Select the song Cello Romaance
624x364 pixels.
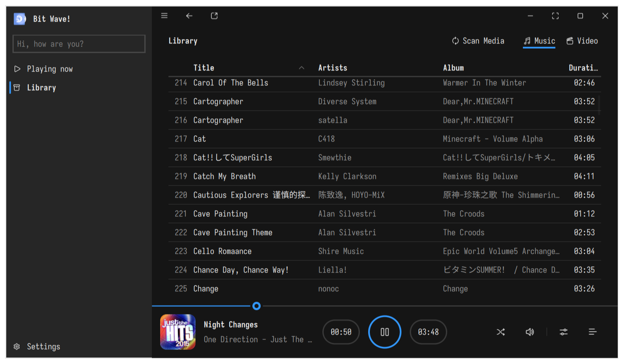pyautogui.click(x=385, y=251)
